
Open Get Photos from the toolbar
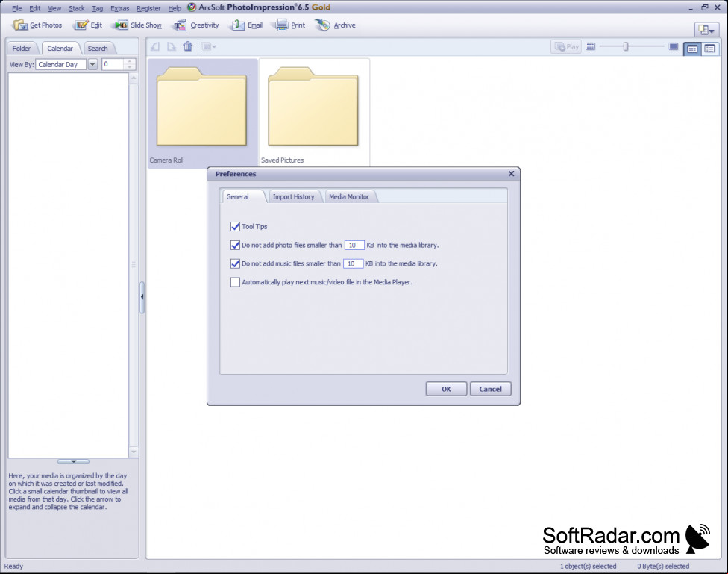[37, 25]
